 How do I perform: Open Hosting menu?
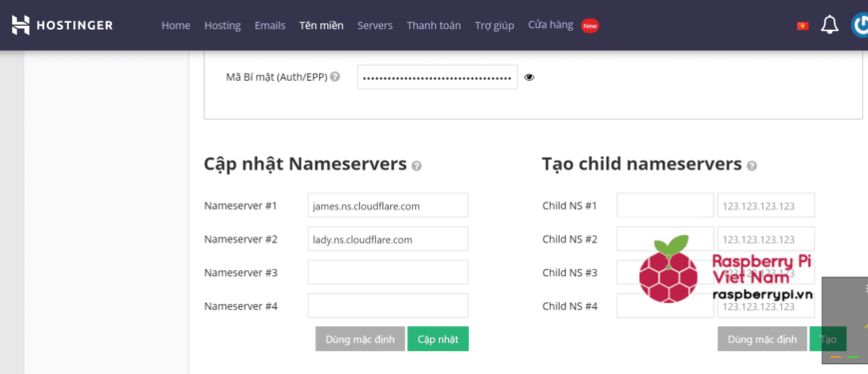click(222, 26)
